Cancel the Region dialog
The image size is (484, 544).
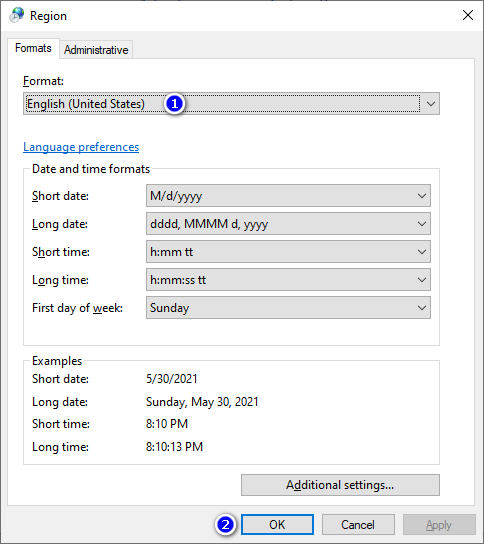pos(358,524)
